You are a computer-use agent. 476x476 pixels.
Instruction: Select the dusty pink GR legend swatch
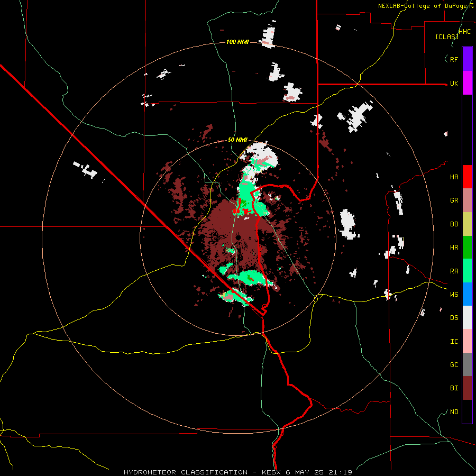[x=467, y=200]
